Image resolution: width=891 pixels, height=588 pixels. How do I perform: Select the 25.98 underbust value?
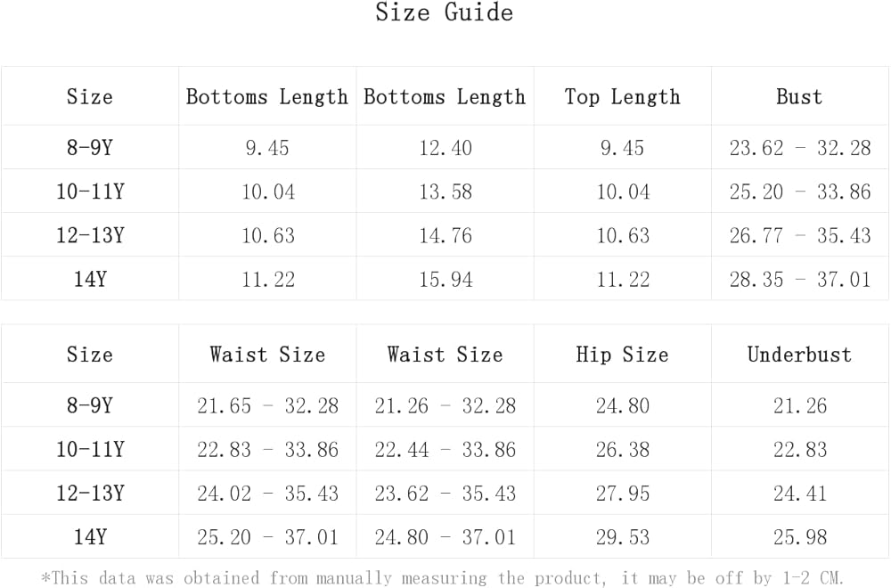click(799, 537)
